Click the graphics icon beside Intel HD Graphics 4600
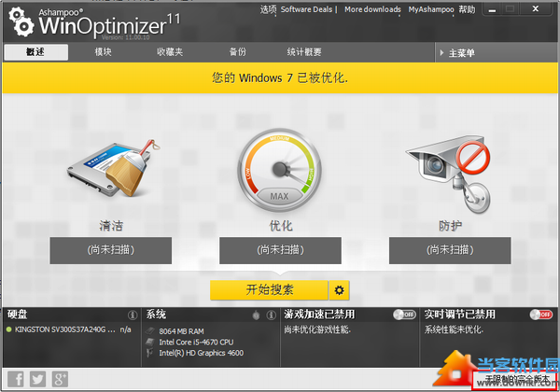Image resolution: width=560 pixels, height=392 pixels. [x=150, y=353]
